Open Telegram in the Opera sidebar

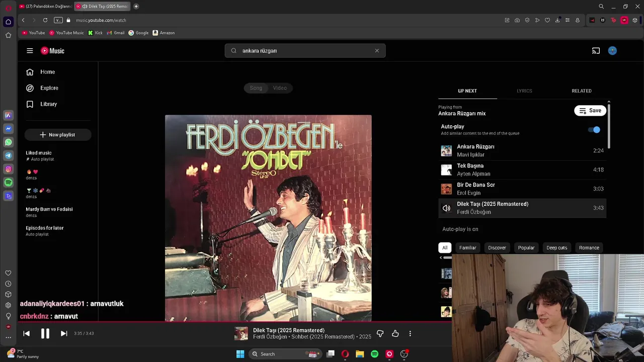click(x=8, y=156)
